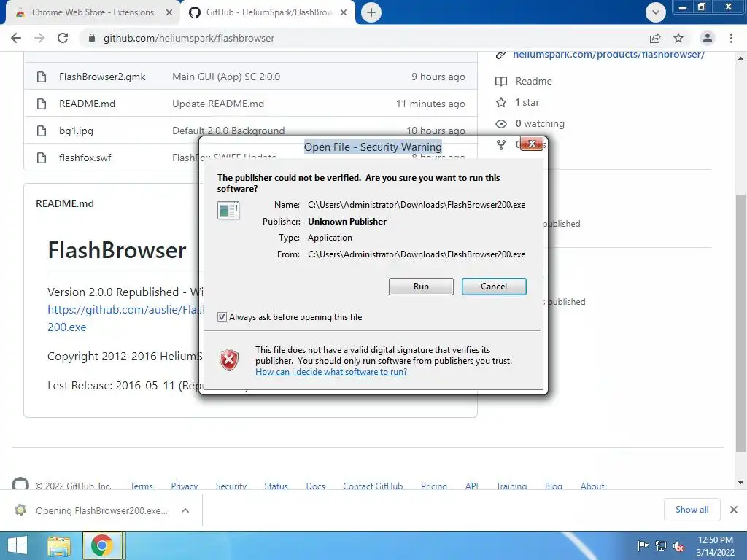
Task: Open Status footer link
Action: (276, 486)
